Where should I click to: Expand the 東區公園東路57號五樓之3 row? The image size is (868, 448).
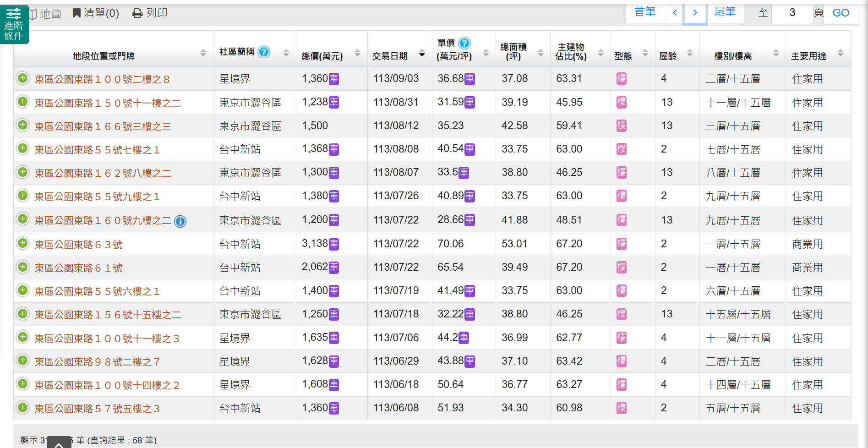[22, 407]
